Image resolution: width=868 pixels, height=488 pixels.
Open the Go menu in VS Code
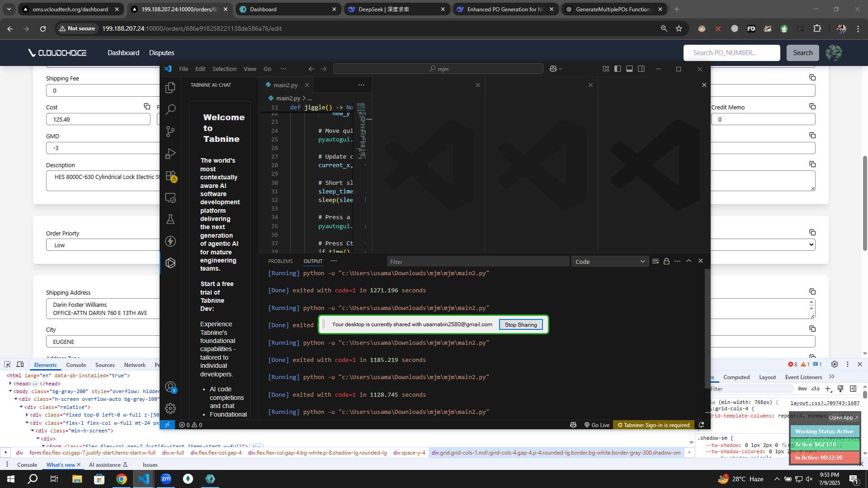(267, 69)
